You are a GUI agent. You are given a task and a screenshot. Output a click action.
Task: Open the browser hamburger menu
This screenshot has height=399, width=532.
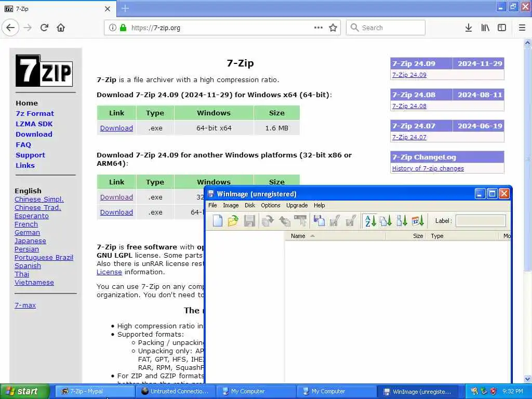click(522, 28)
